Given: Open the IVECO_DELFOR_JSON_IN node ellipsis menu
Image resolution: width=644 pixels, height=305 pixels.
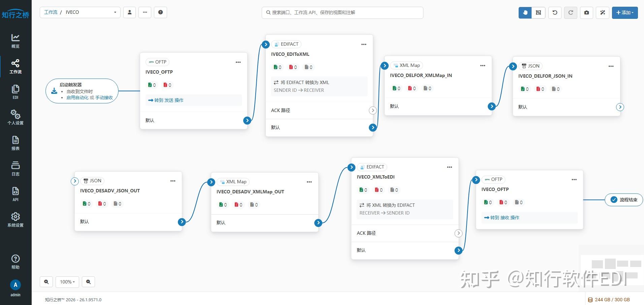Looking at the screenshot, I should click(x=611, y=66).
